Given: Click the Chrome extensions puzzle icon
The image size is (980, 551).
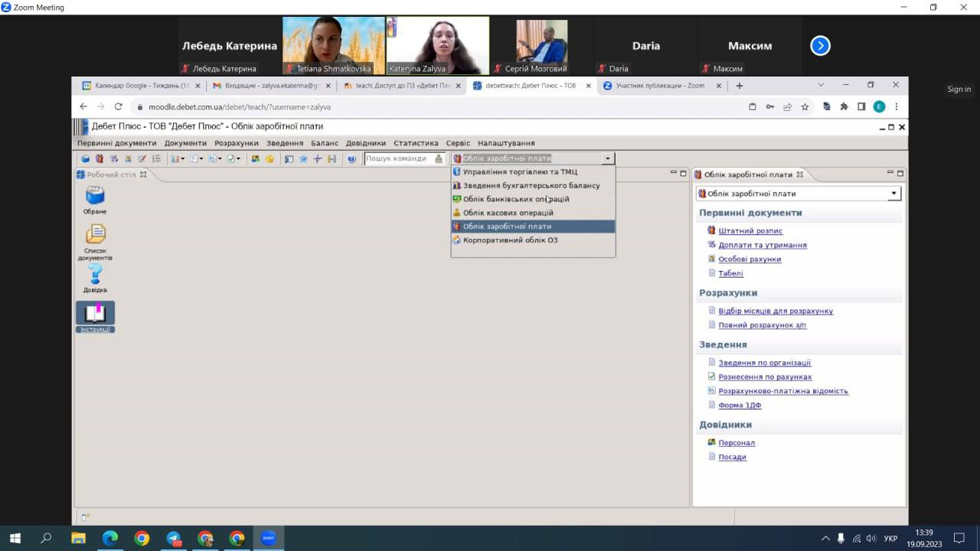Looking at the screenshot, I should [844, 107].
